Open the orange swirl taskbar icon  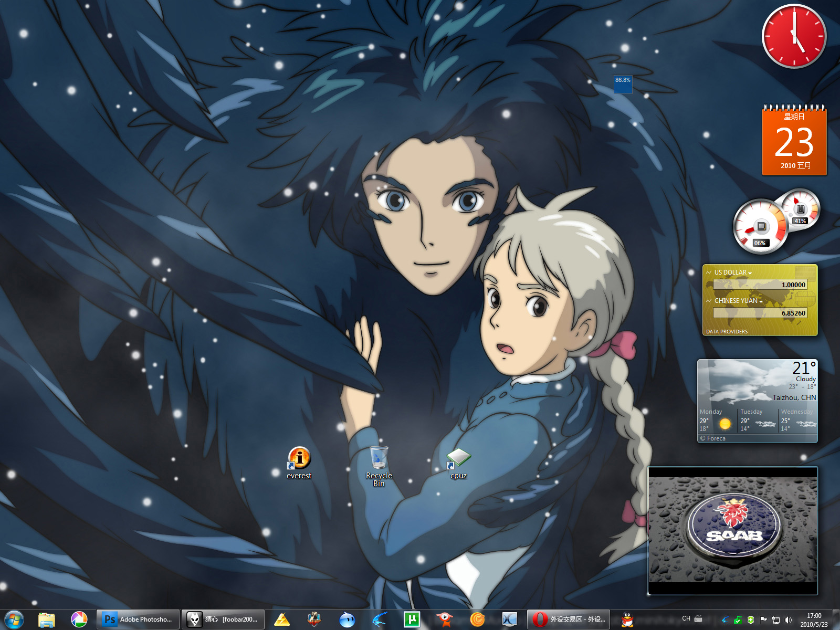(477, 619)
